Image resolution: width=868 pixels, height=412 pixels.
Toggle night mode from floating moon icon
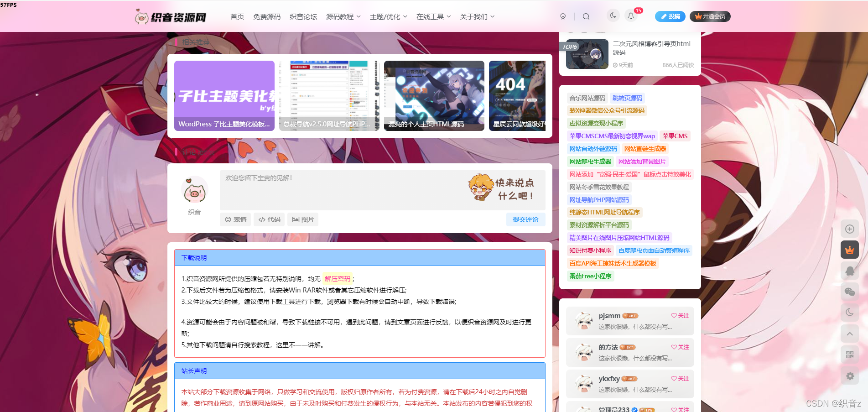pos(850,313)
